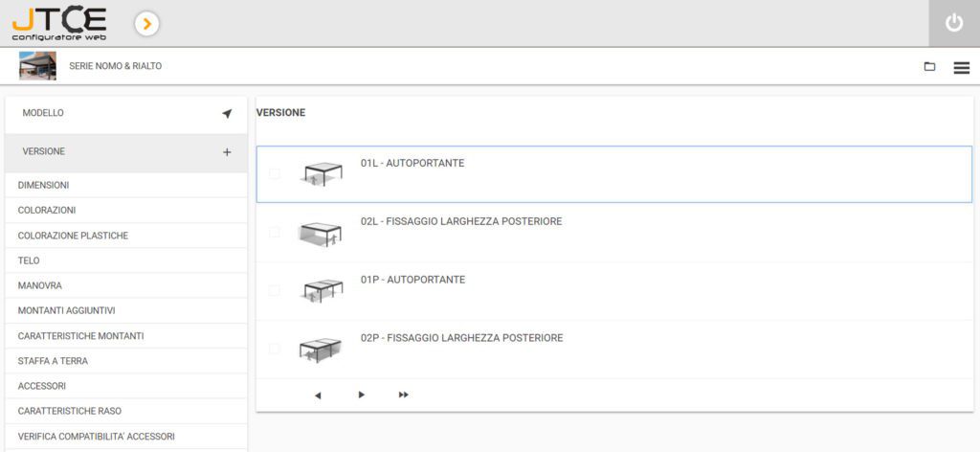Select the 01P - AUTOPORTANTE checkbox
The width and height of the screenshot is (980, 452).
275,290
